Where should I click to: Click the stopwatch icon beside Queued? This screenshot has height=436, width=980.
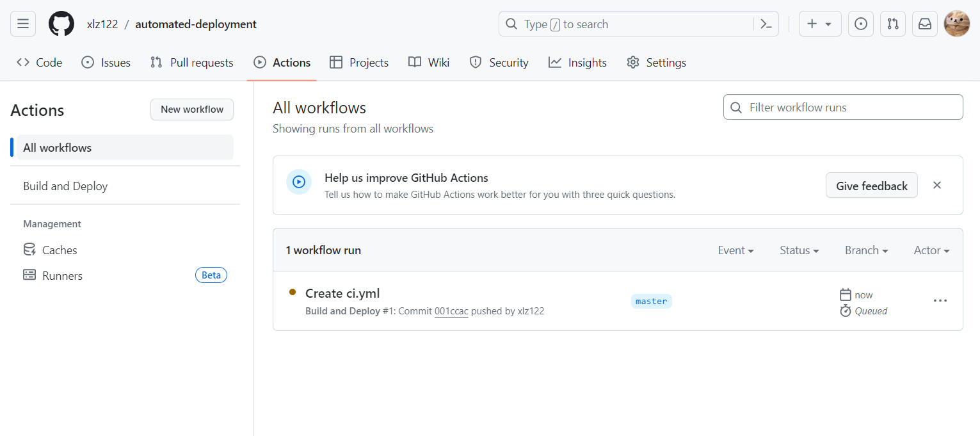pos(846,311)
